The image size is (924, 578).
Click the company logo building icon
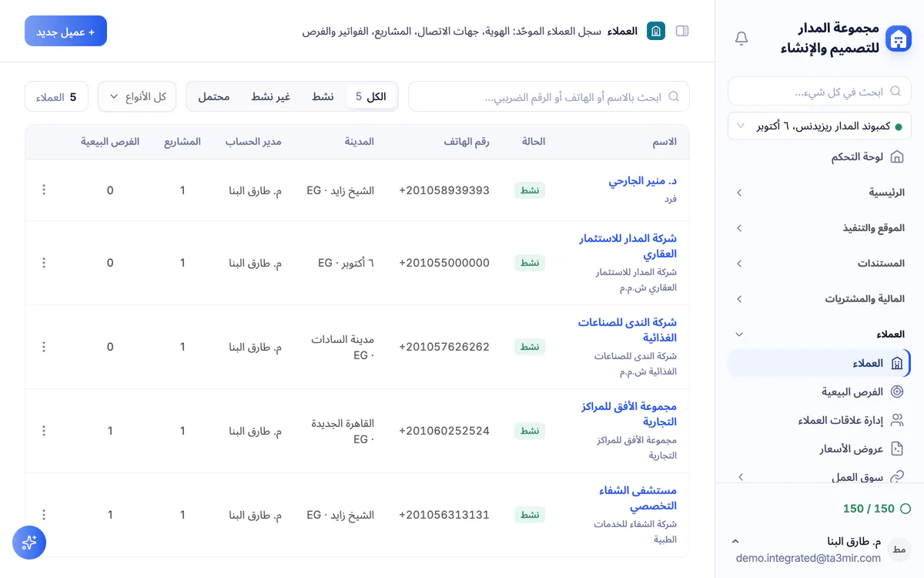898,39
